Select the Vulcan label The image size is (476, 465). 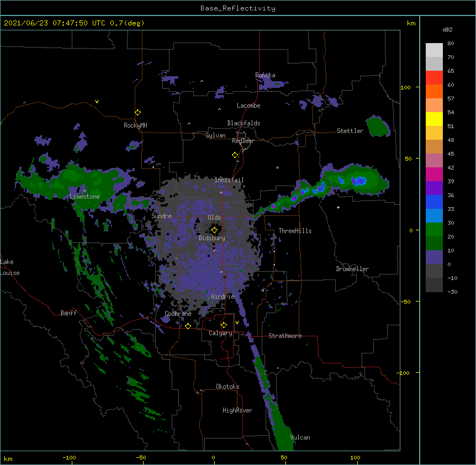coord(300,437)
